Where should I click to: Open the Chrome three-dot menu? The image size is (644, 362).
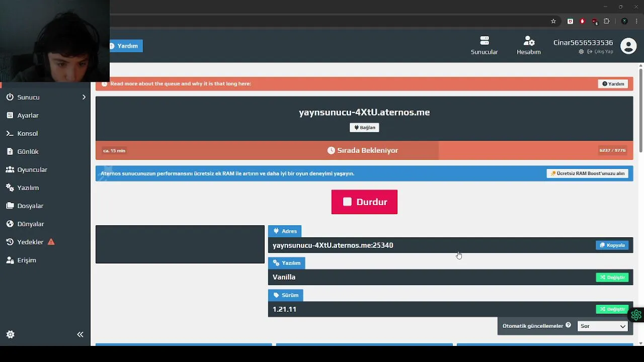(x=636, y=21)
